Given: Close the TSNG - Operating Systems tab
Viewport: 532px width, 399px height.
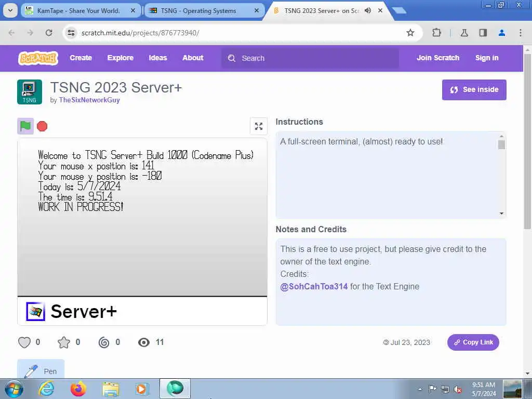Looking at the screenshot, I should click(257, 10).
